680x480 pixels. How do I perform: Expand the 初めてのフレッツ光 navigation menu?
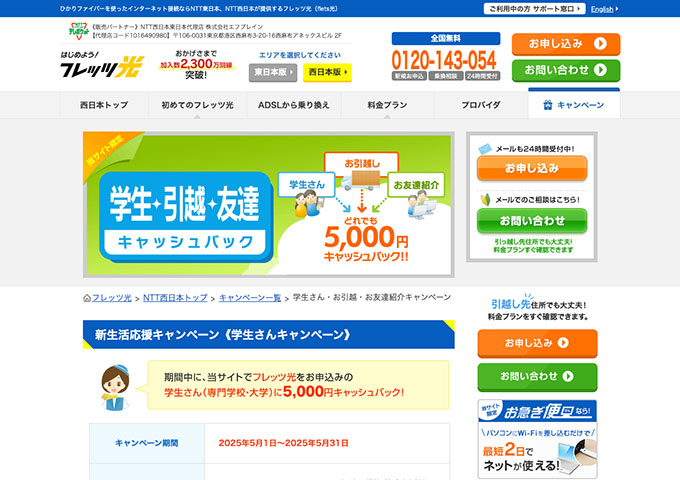pos(197,105)
